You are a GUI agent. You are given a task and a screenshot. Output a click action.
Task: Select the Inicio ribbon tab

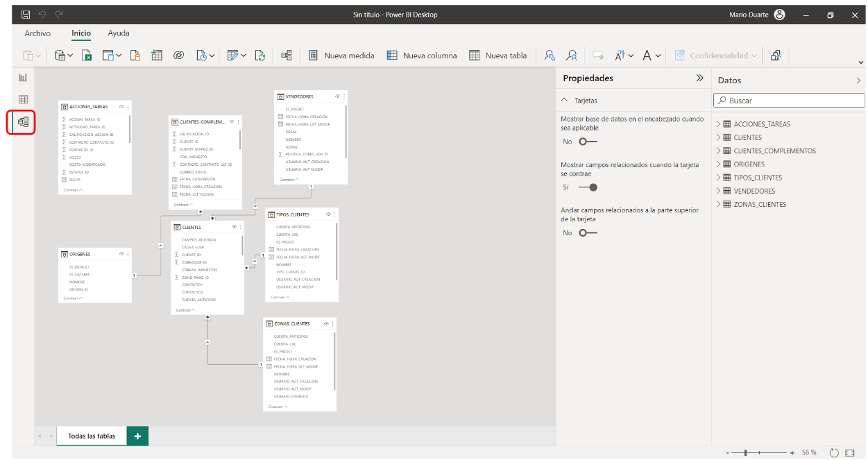click(81, 33)
